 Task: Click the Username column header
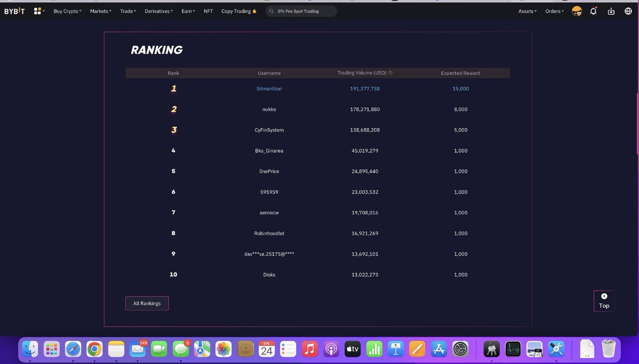(x=269, y=73)
